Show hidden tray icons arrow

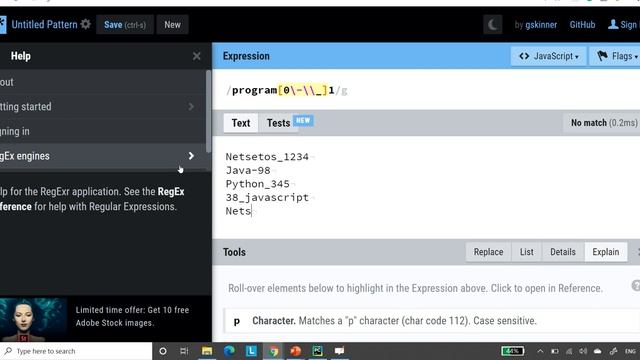pyautogui.click(x=540, y=351)
